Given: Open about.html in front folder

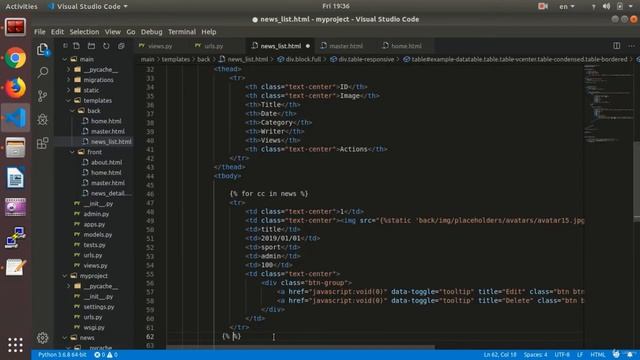Looking at the screenshot, I should point(106,162).
